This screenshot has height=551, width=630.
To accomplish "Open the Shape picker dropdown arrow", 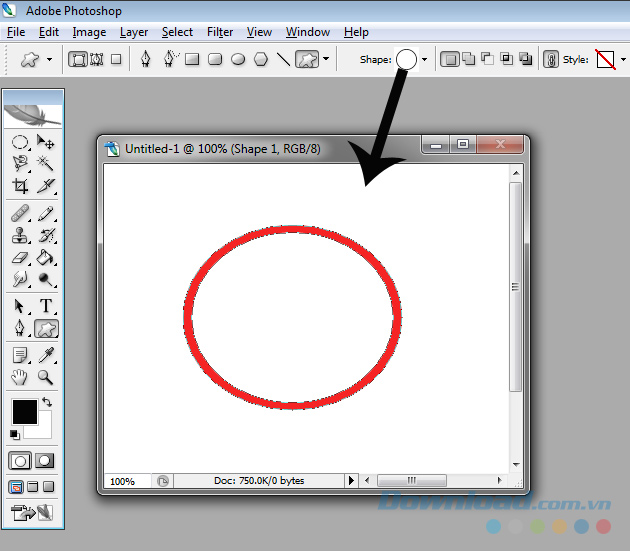I will pos(425,60).
